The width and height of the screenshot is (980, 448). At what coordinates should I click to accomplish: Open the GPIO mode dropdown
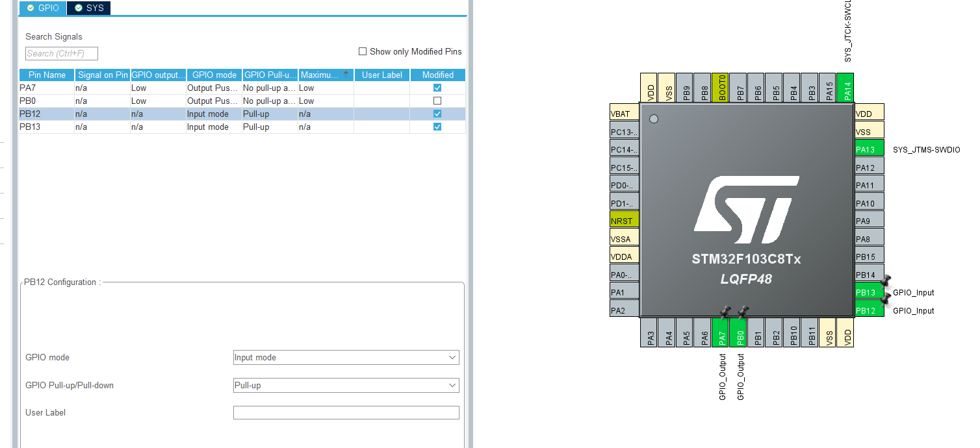(x=346, y=357)
